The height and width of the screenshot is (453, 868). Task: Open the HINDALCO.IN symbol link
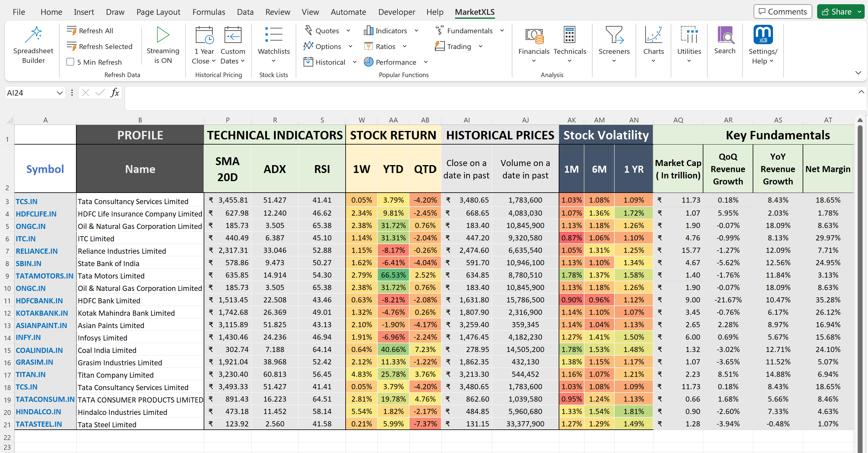point(38,412)
